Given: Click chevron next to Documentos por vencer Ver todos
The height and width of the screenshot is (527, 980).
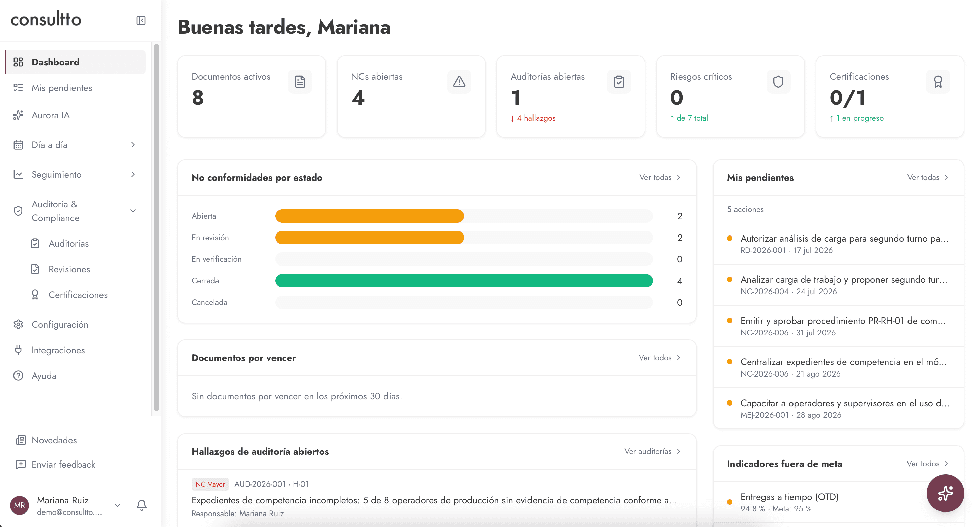Looking at the screenshot, I should click(679, 358).
